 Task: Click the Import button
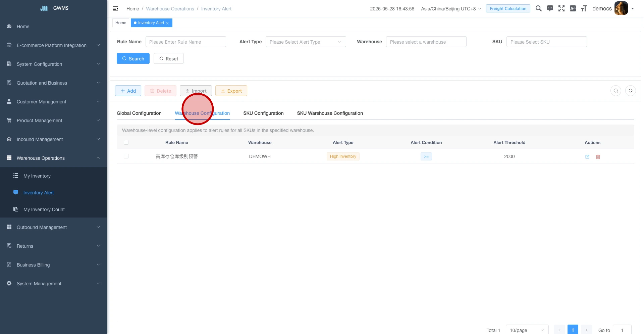(196, 91)
